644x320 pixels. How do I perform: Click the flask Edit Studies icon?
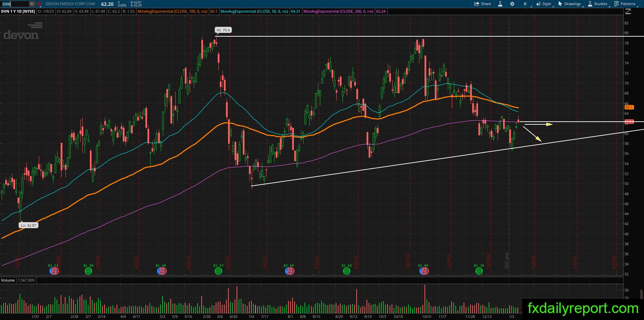tap(500, 4)
